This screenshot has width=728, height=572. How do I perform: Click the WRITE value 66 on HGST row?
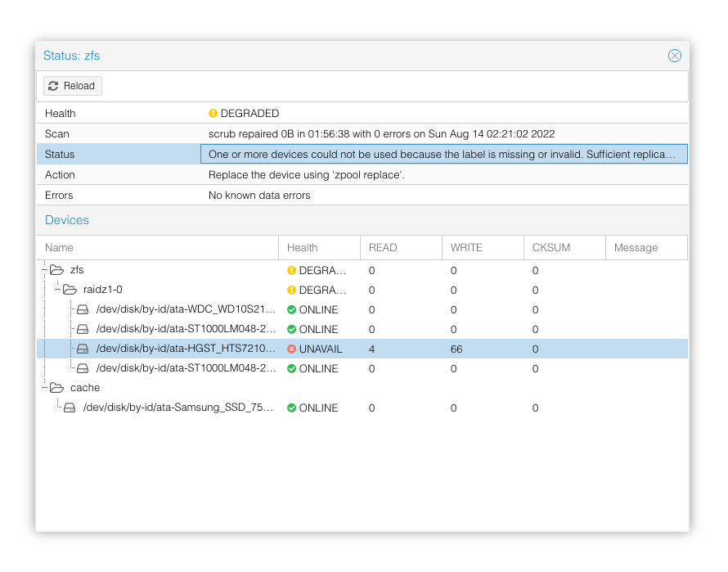pos(456,349)
